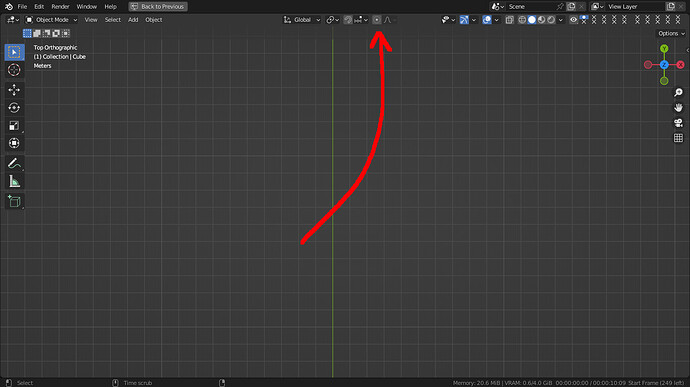Click the Scene name field

(x=530, y=7)
